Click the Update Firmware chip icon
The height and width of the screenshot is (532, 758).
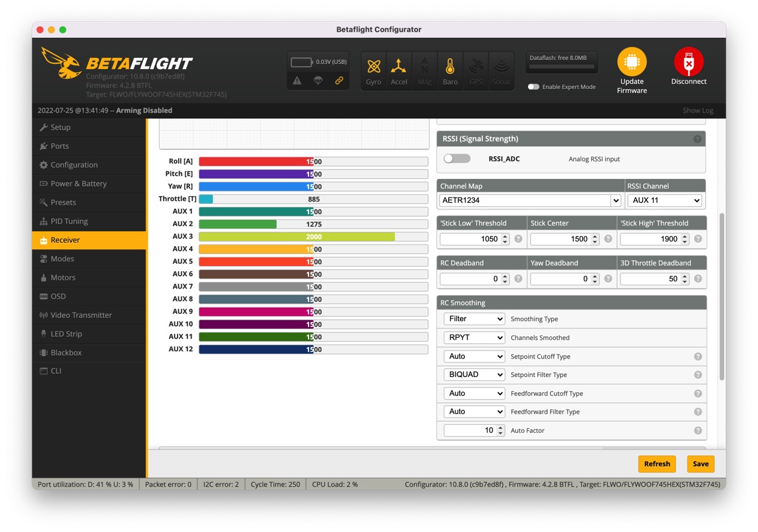[632, 62]
